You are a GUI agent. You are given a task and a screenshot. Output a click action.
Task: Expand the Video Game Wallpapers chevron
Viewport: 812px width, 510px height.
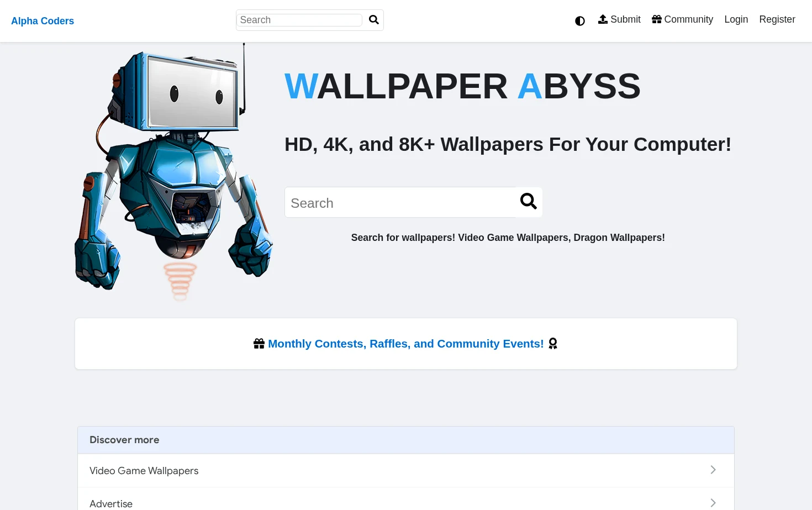pyautogui.click(x=713, y=470)
